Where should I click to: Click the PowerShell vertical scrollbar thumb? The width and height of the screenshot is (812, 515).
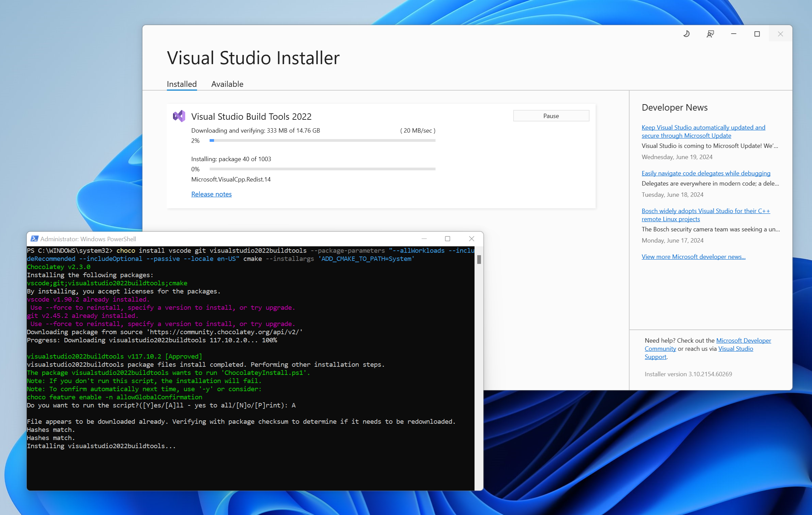pyautogui.click(x=479, y=260)
